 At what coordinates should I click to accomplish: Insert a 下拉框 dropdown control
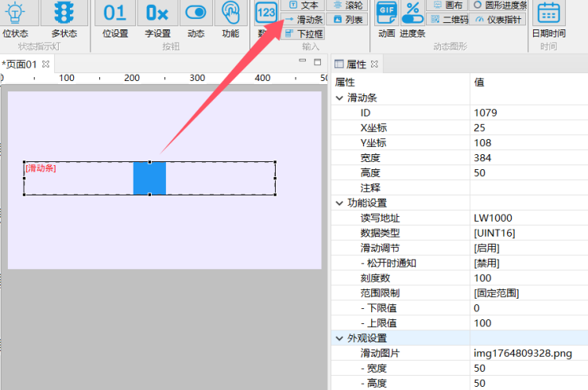[x=303, y=33]
